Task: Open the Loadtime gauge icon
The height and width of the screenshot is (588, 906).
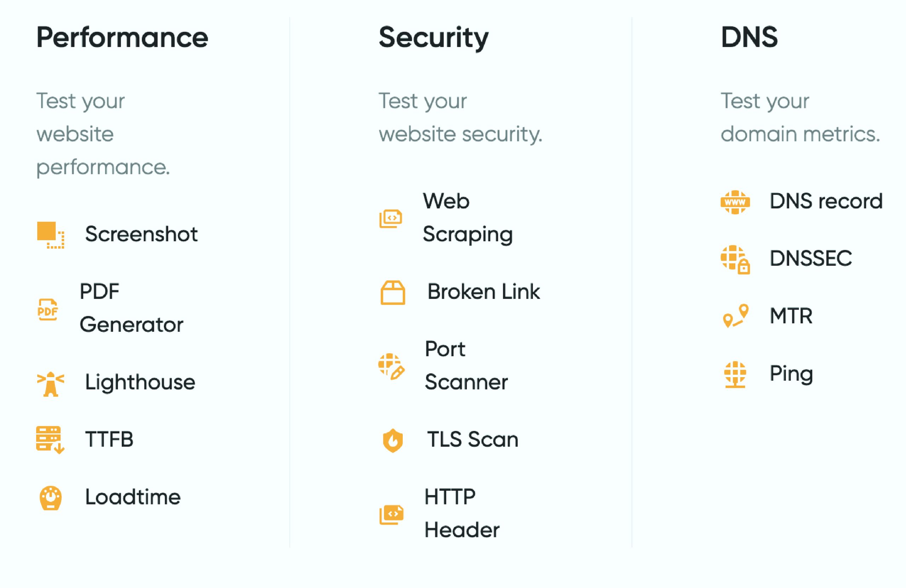Action: (50, 497)
